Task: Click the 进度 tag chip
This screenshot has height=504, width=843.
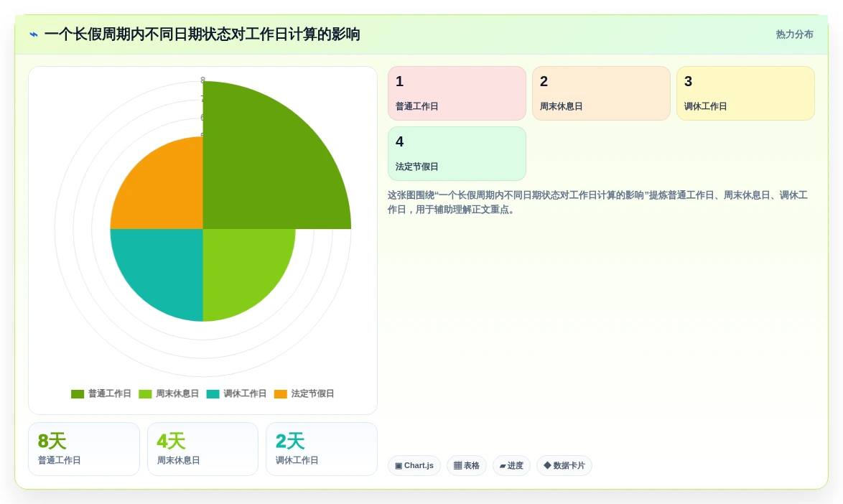Action: pos(511,465)
